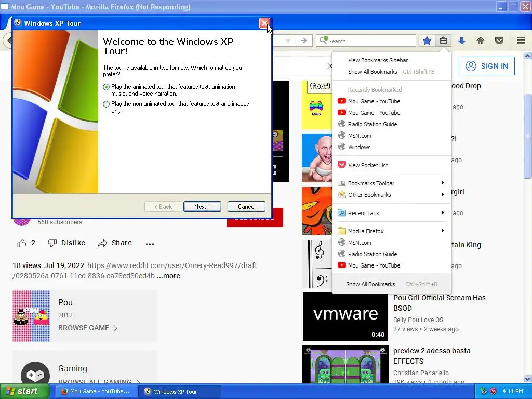Select non-animated tour radio option
532x399 pixels.
(106, 104)
